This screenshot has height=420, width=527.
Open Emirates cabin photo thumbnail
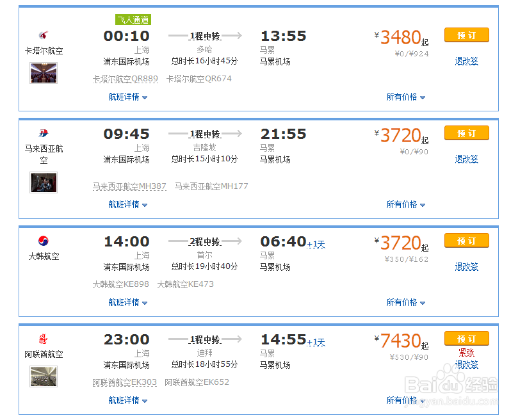pos(44,376)
